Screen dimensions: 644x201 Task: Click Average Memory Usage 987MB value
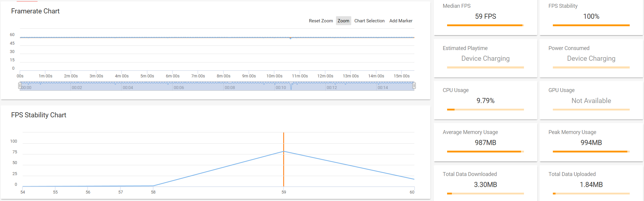[x=486, y=143]
